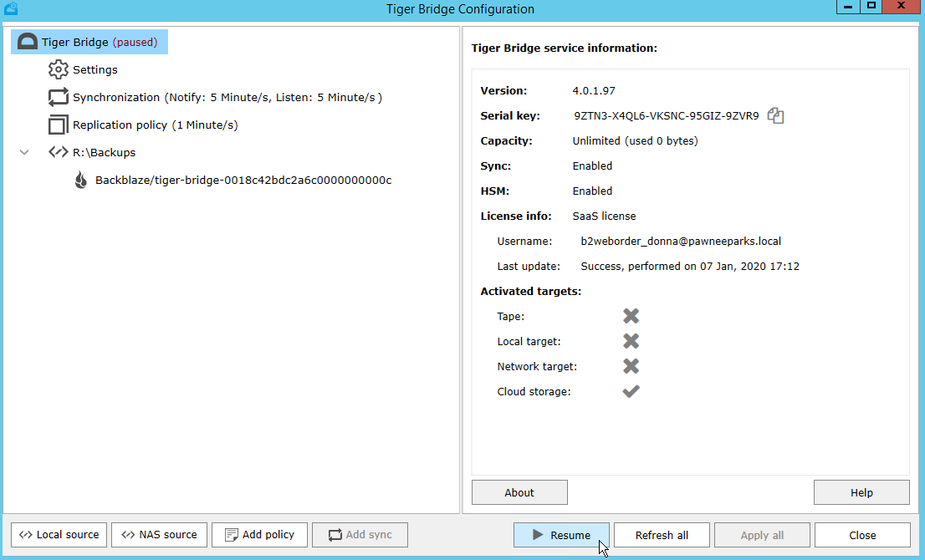Maximize the Tiger Bridge Configuration window
The height and width of the screenshot is (560, 925).
point(871,7)
